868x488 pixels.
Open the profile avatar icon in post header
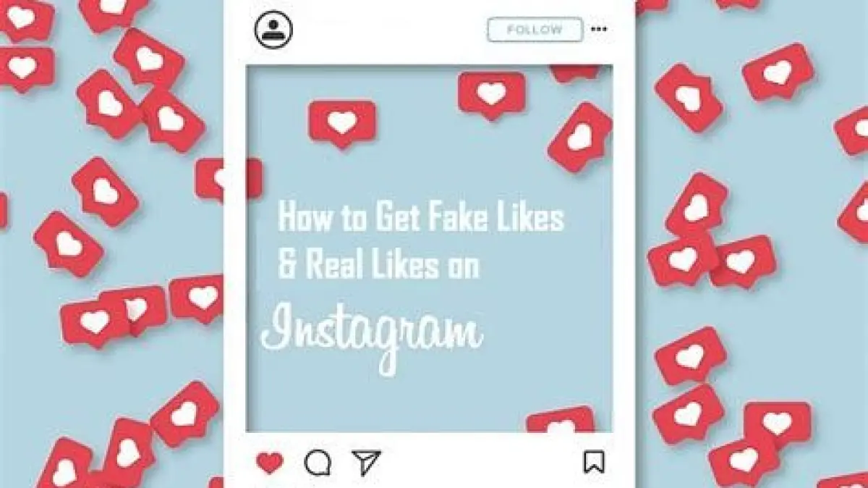[273, 29]
